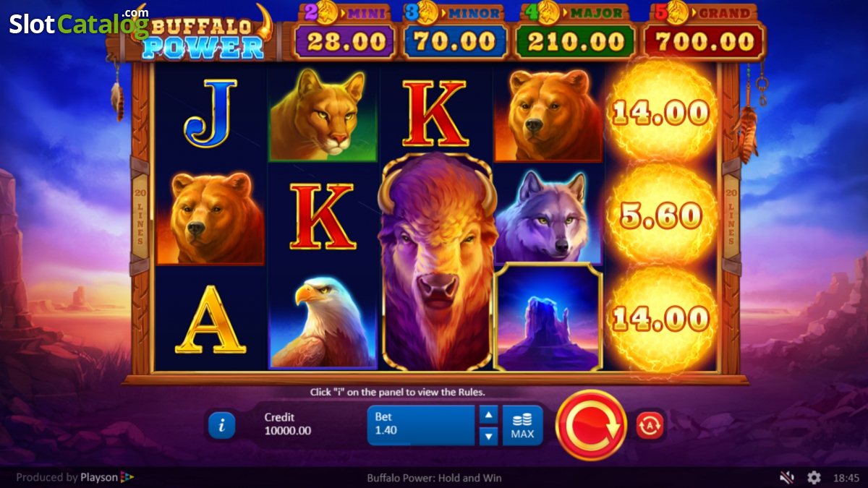Set the bet to MAX
The image size is (868, 488).
522,425
